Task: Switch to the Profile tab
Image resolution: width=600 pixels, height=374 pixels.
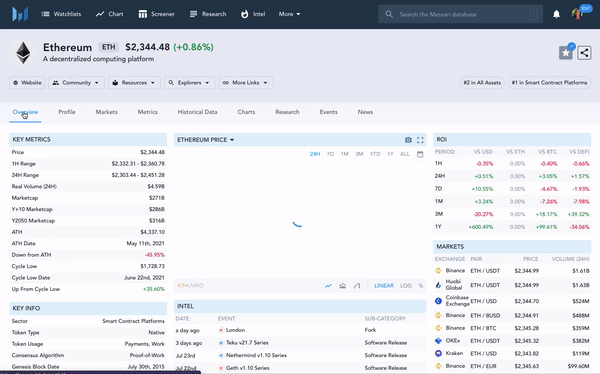Action: [67, 112]
